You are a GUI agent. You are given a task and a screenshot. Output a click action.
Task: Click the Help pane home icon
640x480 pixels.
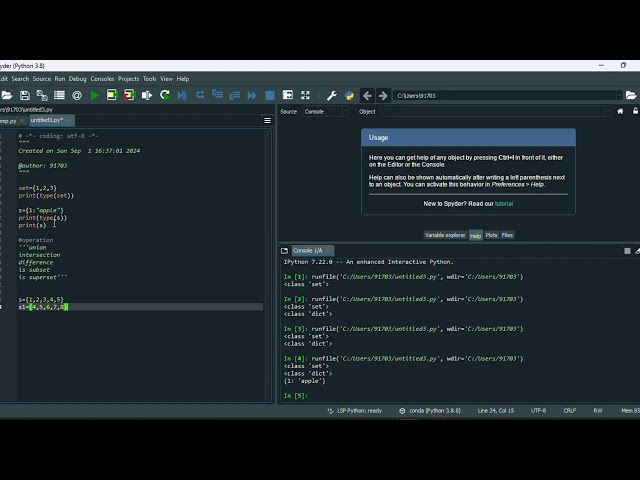coord(620,111)
